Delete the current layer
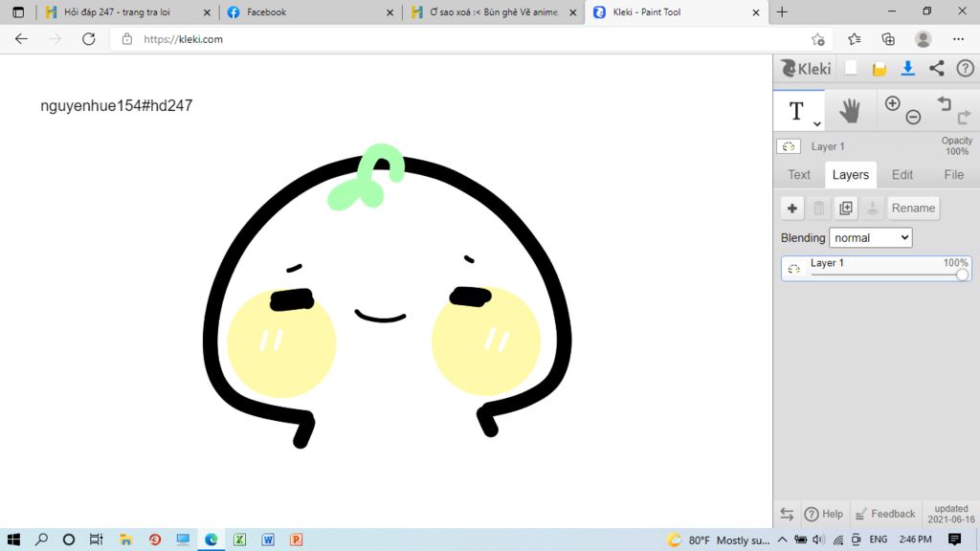 click(819, 208)
